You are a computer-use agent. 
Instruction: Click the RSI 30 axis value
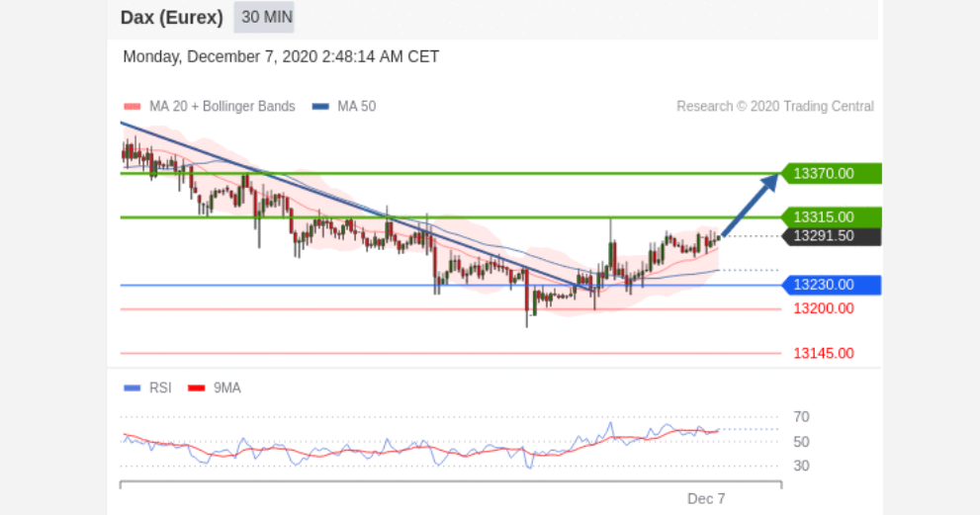tap(801, 466)
